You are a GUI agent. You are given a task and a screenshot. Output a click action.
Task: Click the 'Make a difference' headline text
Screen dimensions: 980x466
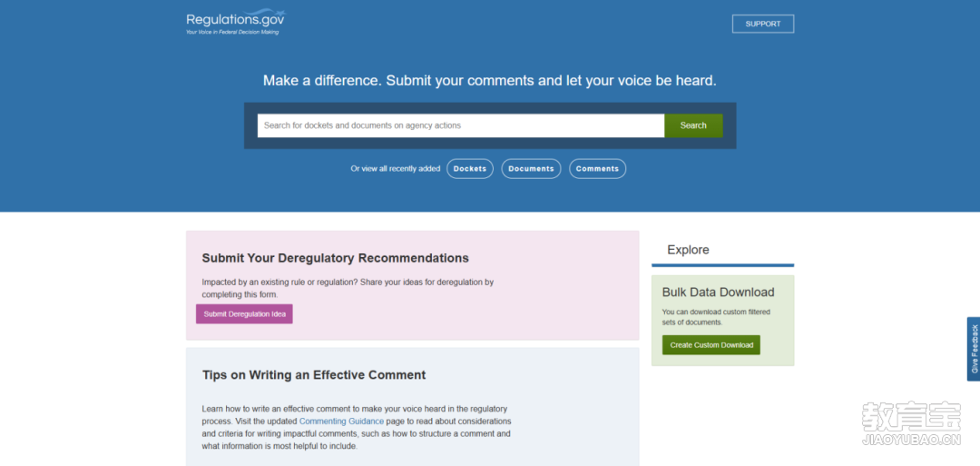[489, 81]
